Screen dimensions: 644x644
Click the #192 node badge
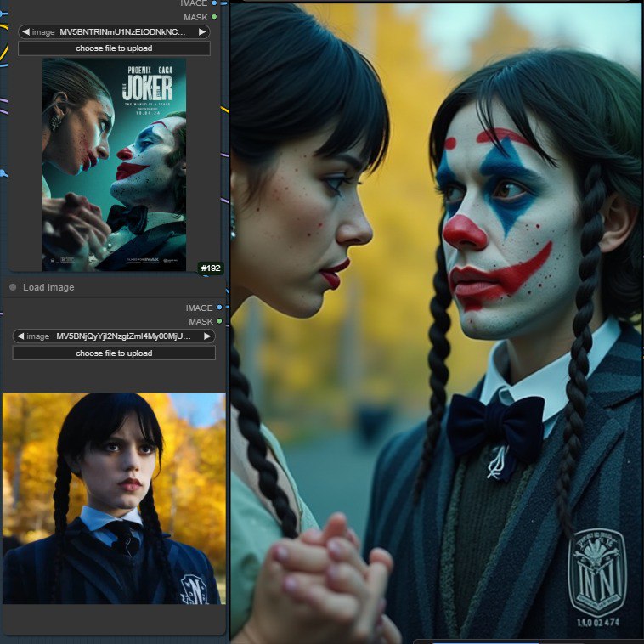pyautogui.click(x=211, y=268)
